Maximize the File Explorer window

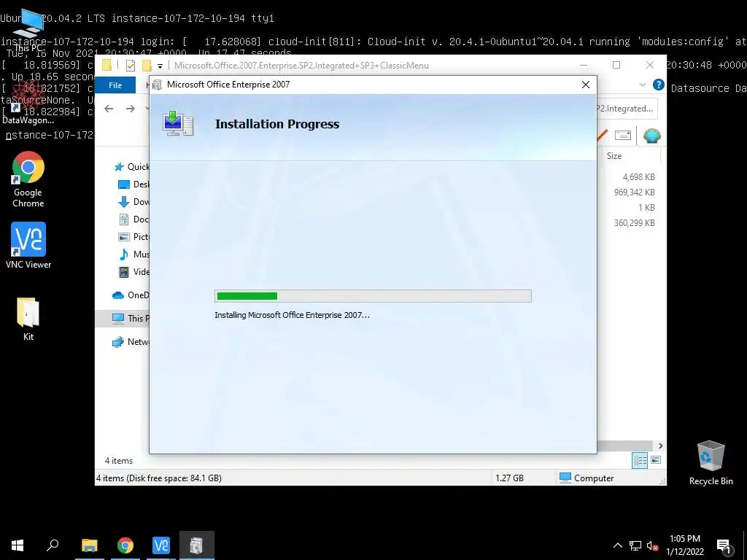pos(616,65)
